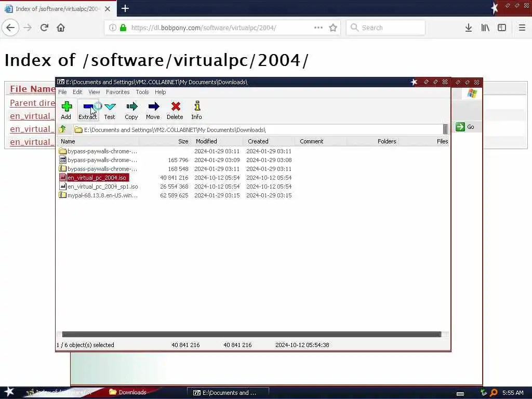Viewport: 532px width, 399px height.
Task: Click the 5:55 AM taskbar clock
Action: [513, 393]
